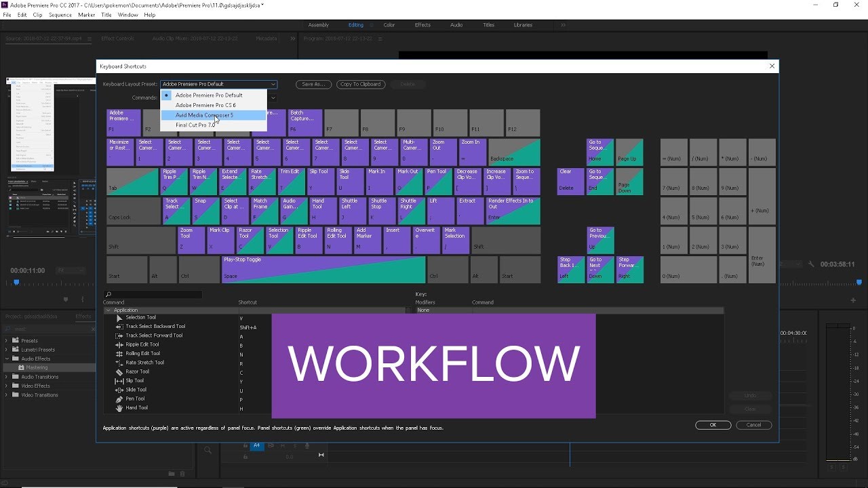Expand the Audio Transitions folder

pos(6,377)
